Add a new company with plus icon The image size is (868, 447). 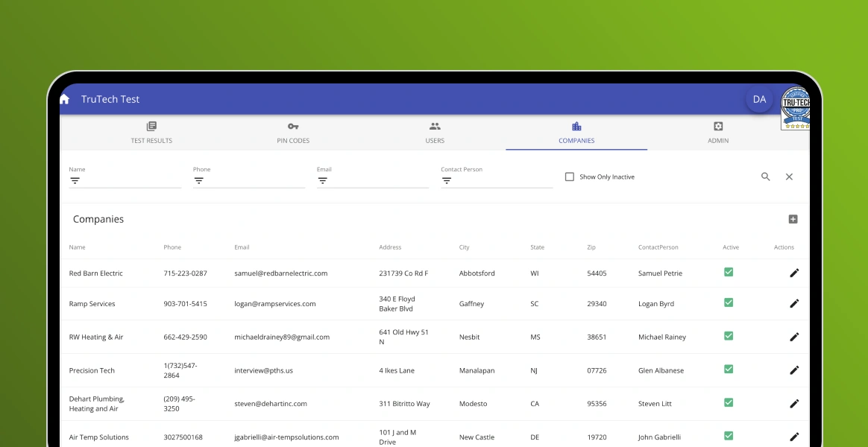tap(793, 219)
